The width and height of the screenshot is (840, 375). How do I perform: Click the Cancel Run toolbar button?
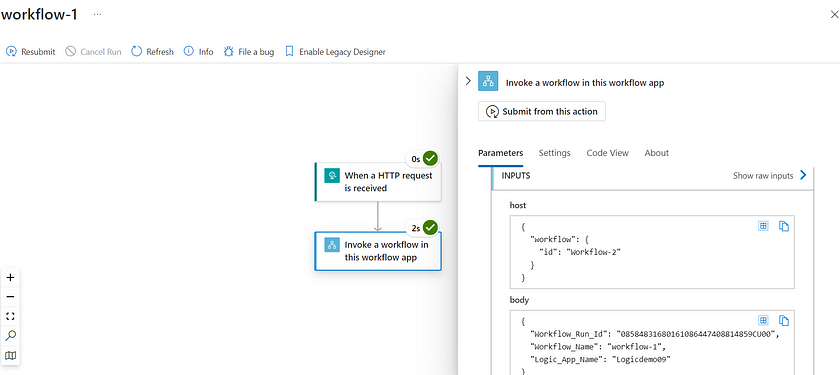(93, 52)
